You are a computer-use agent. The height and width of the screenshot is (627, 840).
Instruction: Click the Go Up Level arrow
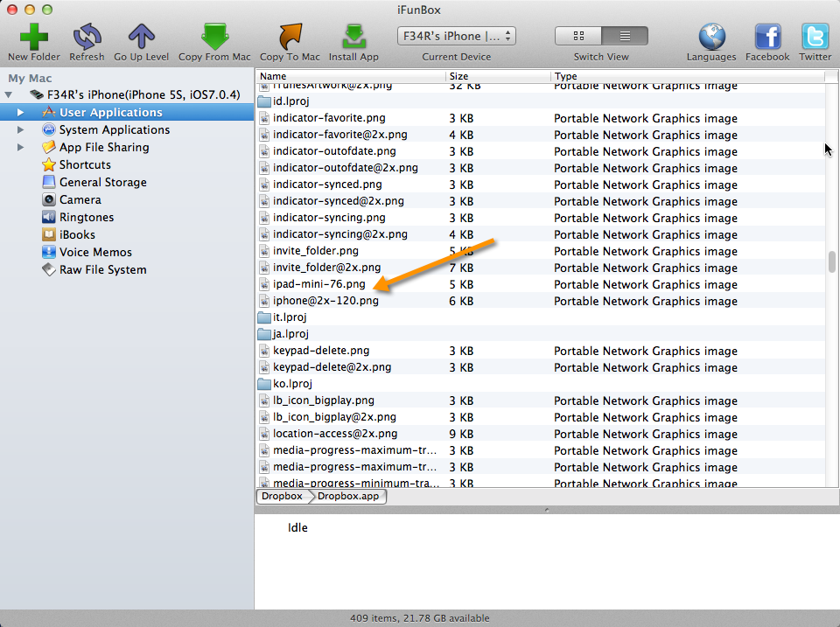(x=141, y=37)
